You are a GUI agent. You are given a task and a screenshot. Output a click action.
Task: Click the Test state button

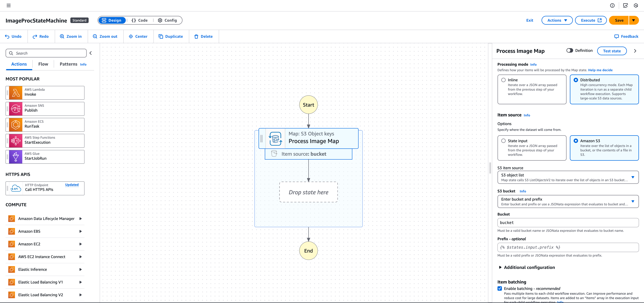[612, 51]
